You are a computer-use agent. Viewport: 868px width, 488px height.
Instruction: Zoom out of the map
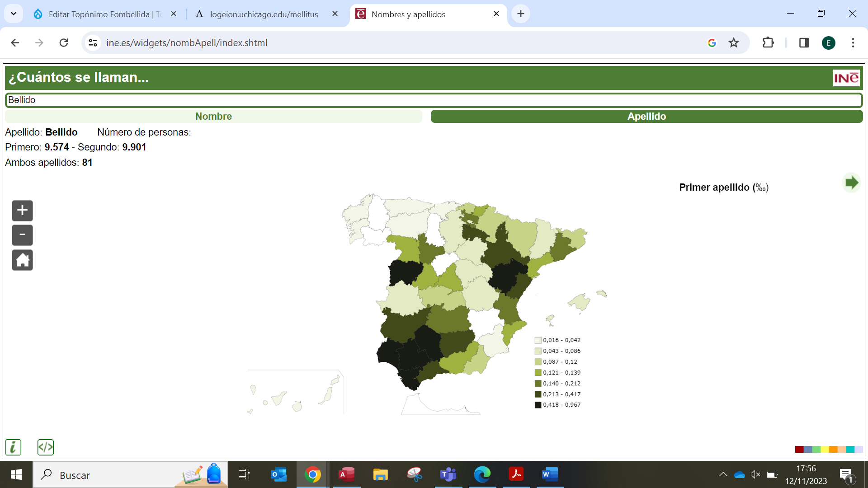click(x=22, y=235)
